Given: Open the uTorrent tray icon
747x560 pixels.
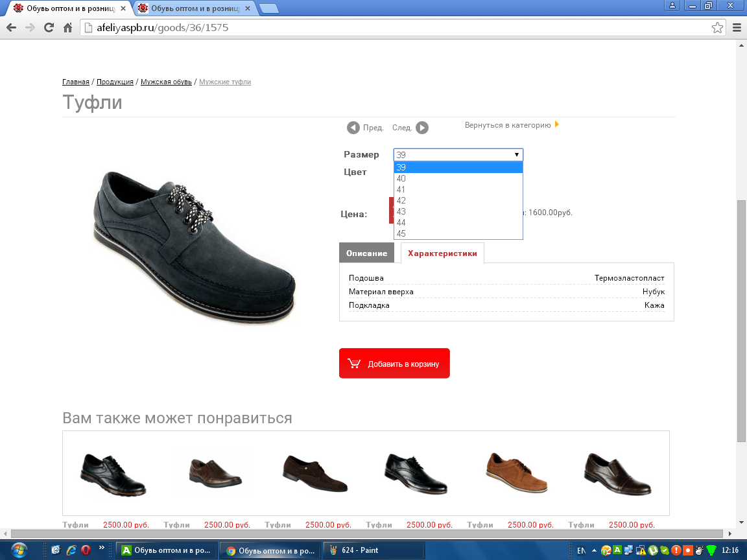Looking at the screenshot, I should tap(653, 550).
